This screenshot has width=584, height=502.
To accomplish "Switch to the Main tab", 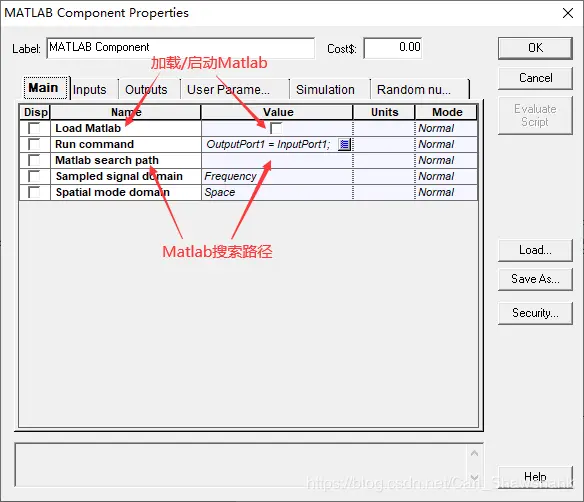I will click(x=46, y=88).
